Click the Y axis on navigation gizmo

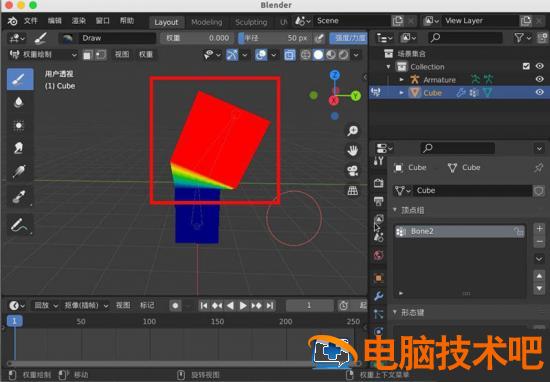point(356,95)
